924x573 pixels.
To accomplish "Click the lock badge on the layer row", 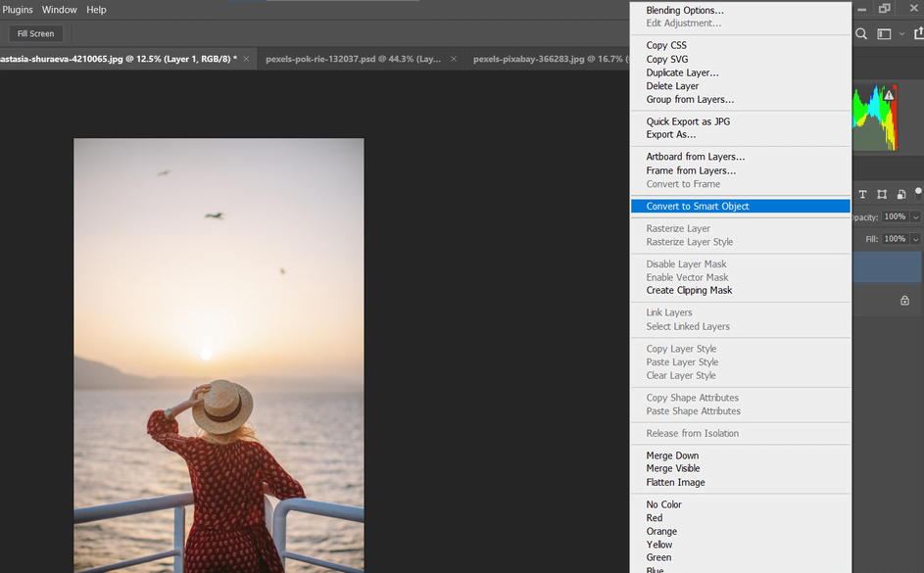I will coord(903,301).
